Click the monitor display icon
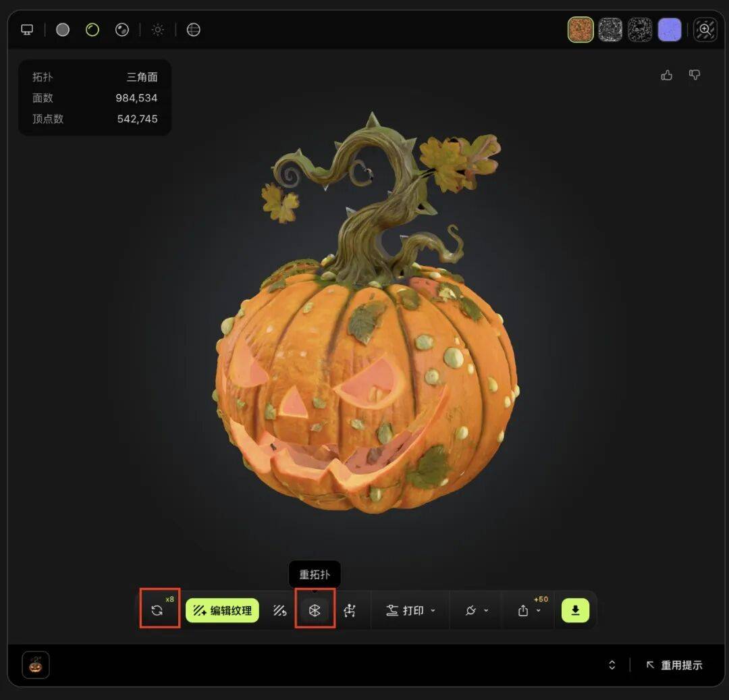The image size is (729, 700). tap(27, 30)
